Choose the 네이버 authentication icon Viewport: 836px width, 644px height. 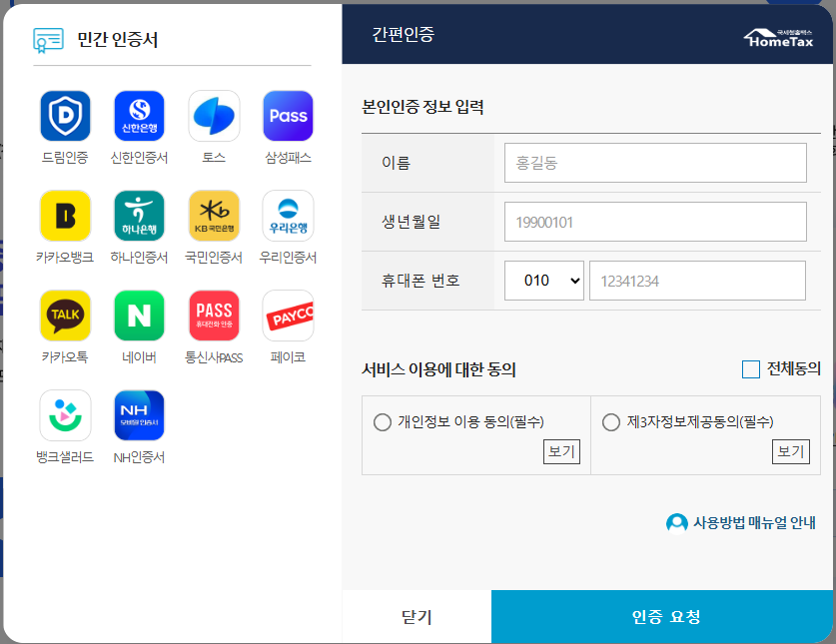pos(139,316)
